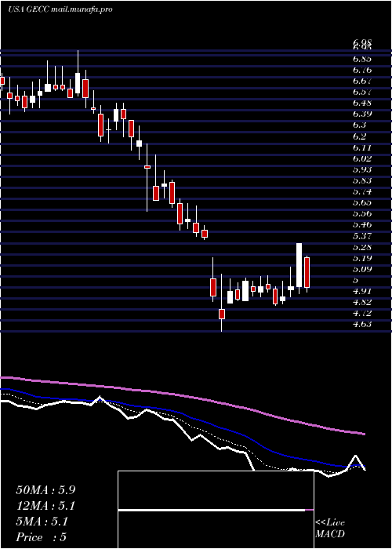Select the '5MA : 5.1' indicator readout
The height and width of the screenshot is (549, 392).
(x=42, y=522)
